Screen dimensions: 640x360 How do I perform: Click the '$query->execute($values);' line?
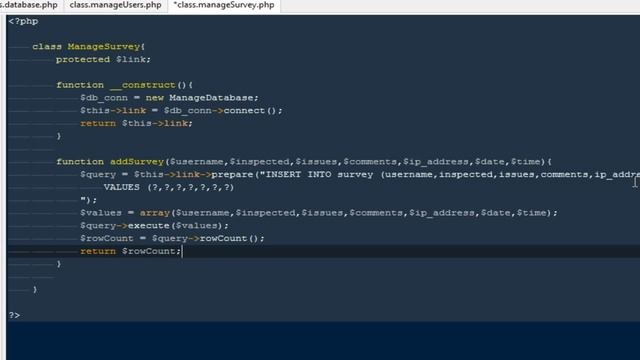point(154,226)
